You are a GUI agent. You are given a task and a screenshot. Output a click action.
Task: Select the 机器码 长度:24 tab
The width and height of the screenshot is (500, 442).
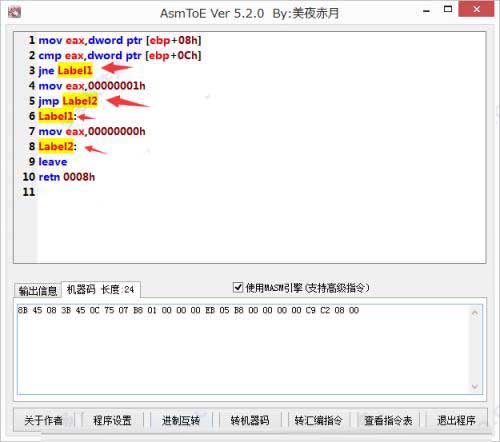101,289
